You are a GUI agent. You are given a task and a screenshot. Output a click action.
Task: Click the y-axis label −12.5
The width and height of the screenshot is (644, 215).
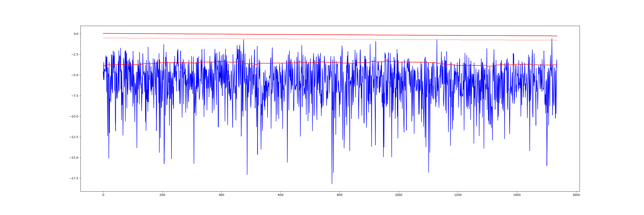tap(74, 137)
